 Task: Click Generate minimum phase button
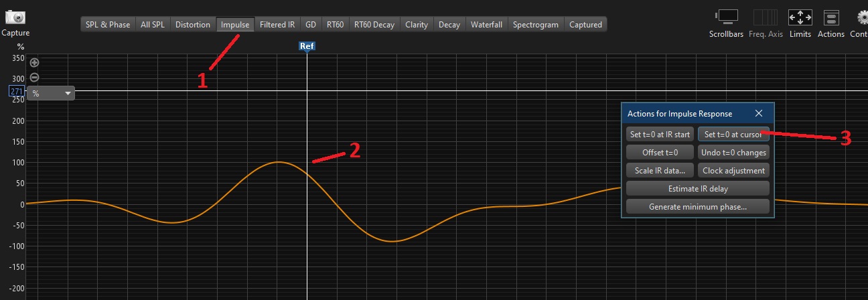point(698,207)
